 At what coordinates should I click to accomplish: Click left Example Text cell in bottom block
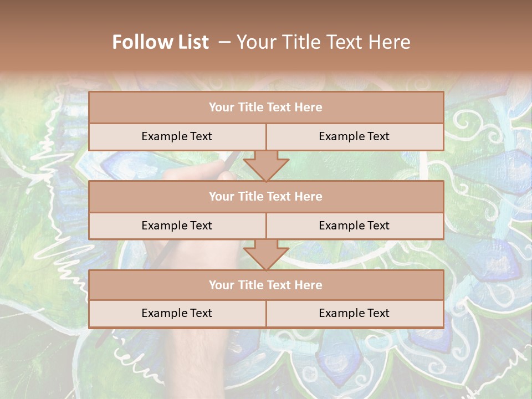pyautogui.click(x=177, y=314)
